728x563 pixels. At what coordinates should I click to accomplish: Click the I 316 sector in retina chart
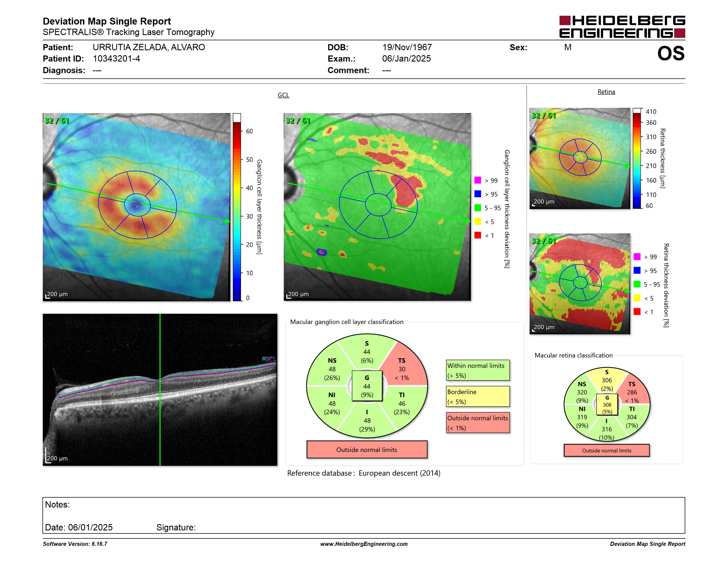point(607,429)
